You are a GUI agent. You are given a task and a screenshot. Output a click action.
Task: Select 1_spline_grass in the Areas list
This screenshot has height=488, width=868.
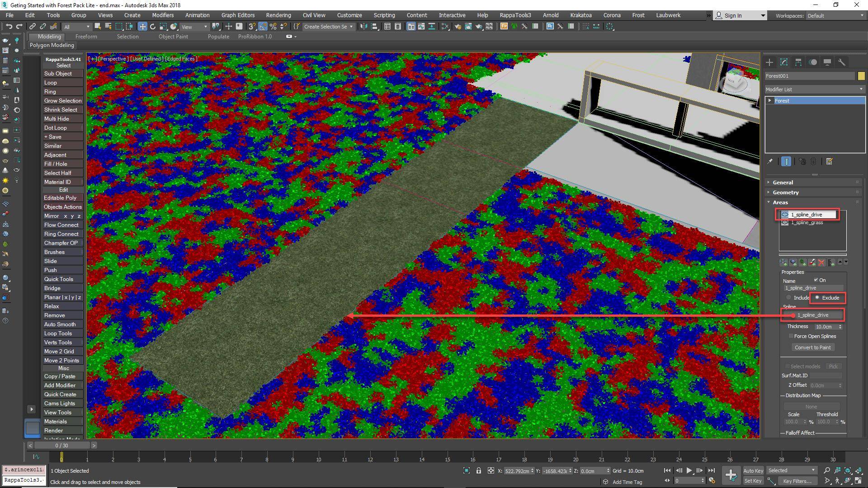(x=807, y=222)
